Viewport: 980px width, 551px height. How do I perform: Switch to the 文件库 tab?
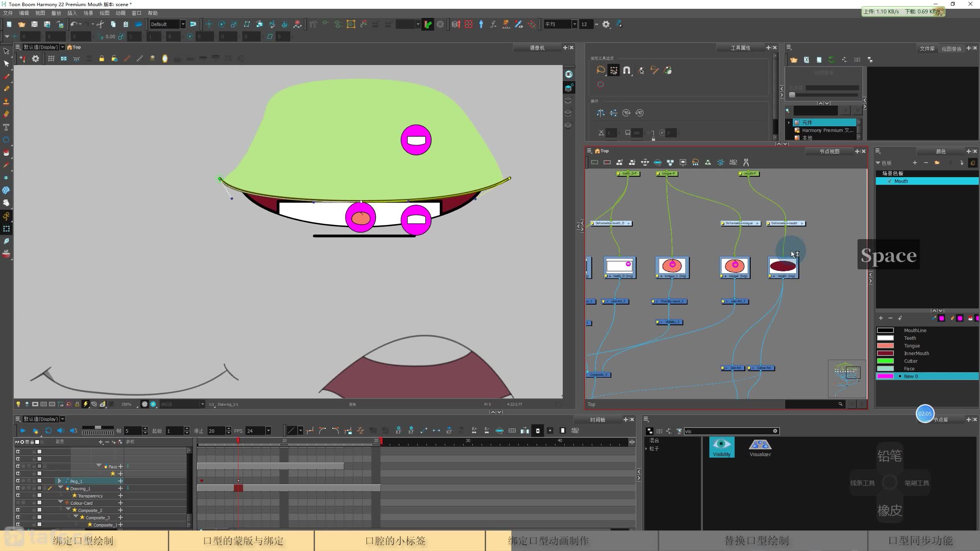(927, 49)
